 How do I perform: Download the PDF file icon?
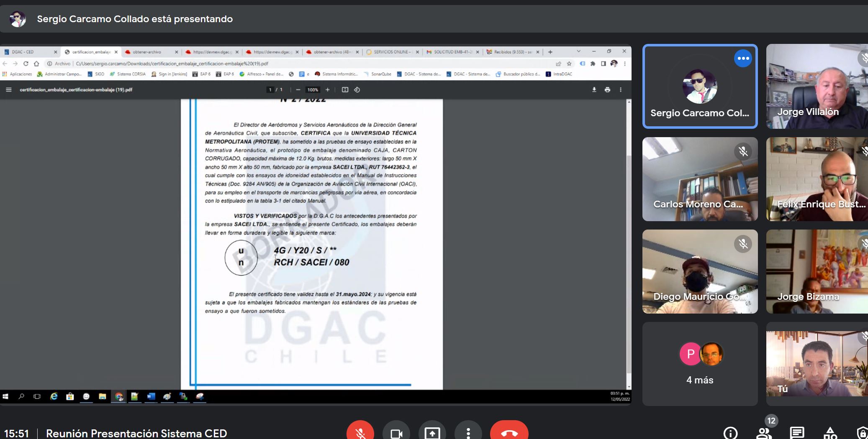[x=594, y=89]
